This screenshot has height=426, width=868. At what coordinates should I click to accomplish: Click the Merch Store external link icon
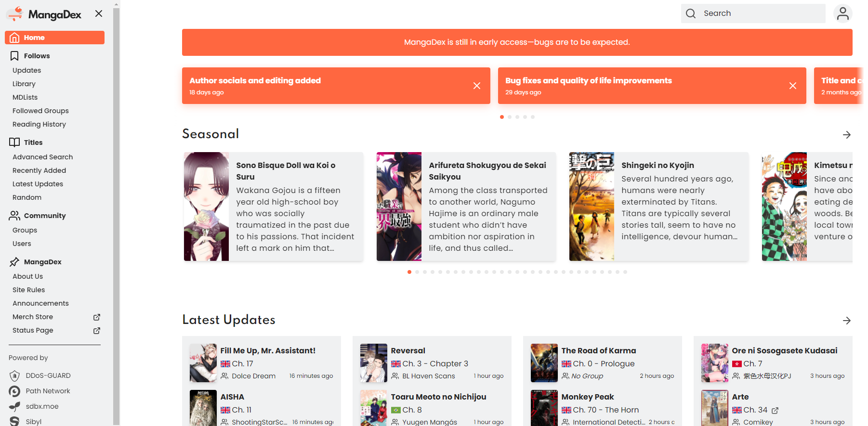coord(96,317)
